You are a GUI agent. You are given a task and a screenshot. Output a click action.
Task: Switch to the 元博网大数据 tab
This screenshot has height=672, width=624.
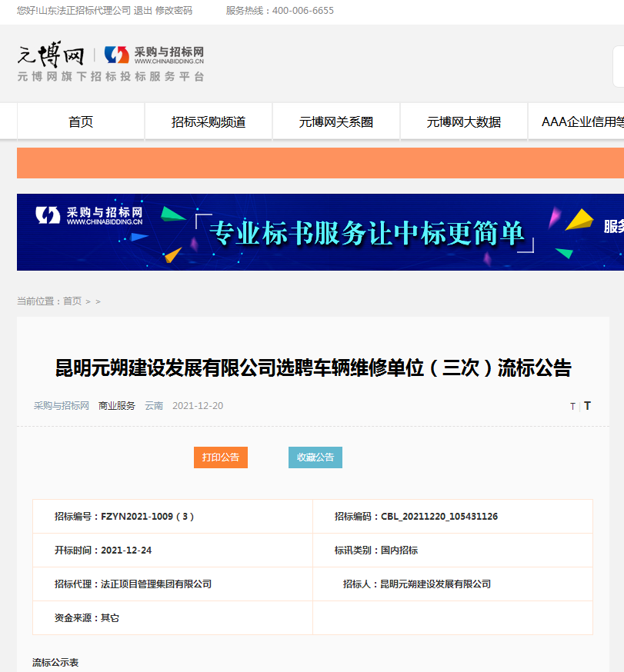[463, 121]
